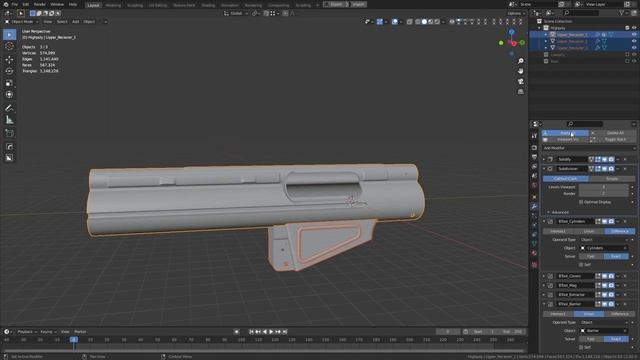Viewport: 640px width, 360px height.
Task: Jump to the timeline end frame
Action: pos(285,332)
